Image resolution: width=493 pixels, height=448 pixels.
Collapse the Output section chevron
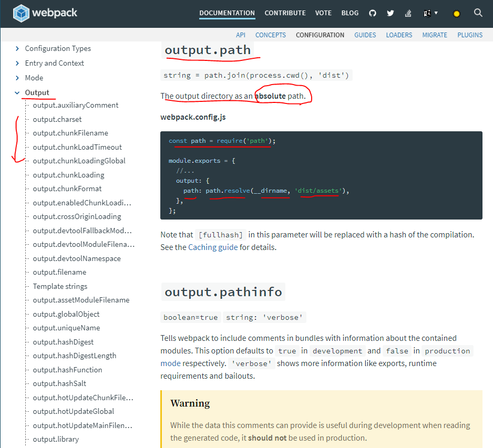coord(17,92)
